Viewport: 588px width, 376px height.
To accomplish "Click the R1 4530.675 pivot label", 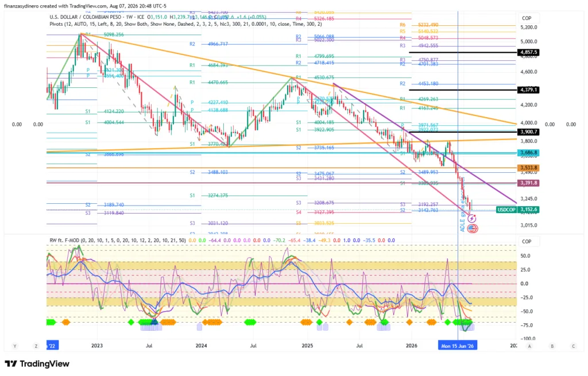I will point(315,77).
